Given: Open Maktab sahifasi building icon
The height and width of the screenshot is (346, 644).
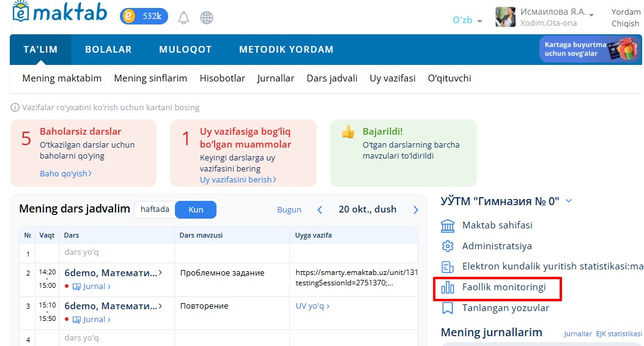Looking at the screenshot, I should click(x=448, y=225).
